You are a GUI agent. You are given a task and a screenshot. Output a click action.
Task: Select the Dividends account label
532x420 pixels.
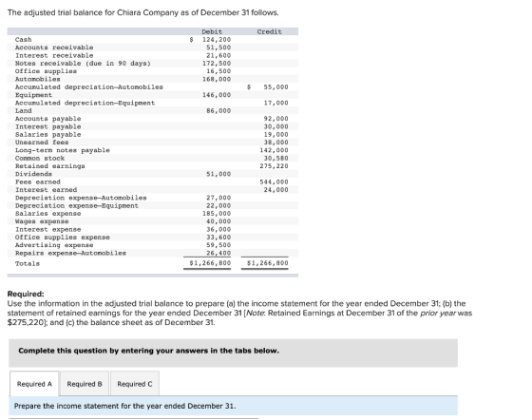click(x=33, y=174)
